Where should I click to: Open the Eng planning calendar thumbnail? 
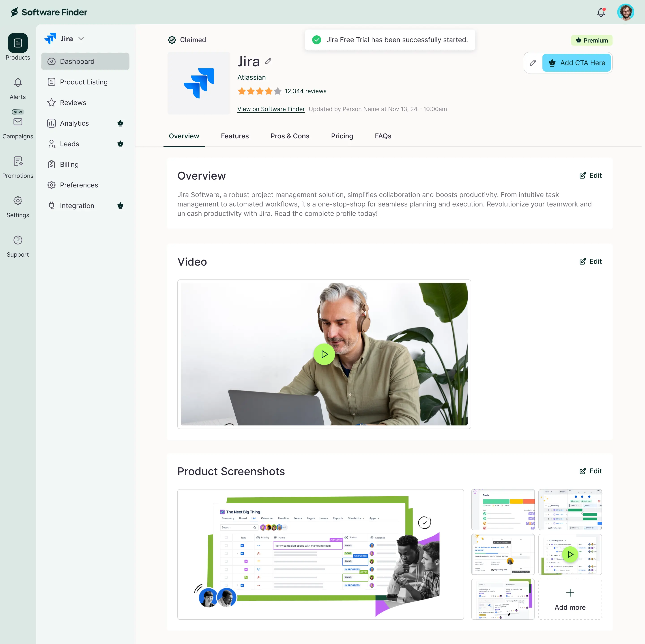tap(503, 554)
